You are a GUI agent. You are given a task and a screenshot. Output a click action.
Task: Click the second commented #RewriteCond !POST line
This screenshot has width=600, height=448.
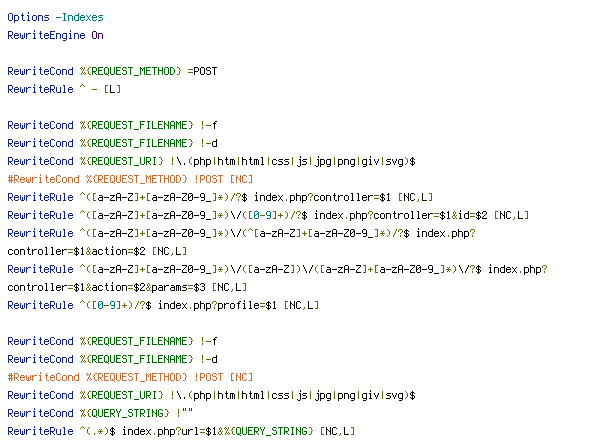(x=130, y=377)
